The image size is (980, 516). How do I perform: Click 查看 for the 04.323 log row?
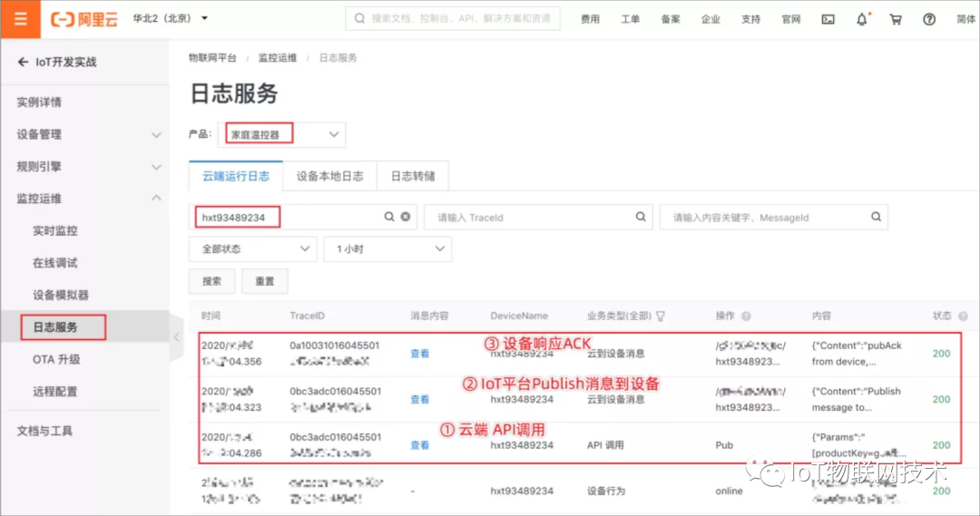coord(420,399)
